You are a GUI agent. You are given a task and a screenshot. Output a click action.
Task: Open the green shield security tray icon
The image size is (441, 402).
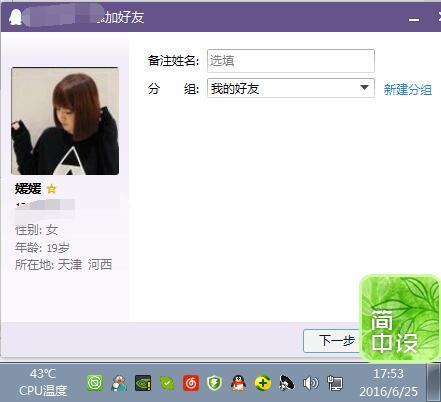click(x=215, y=383)
